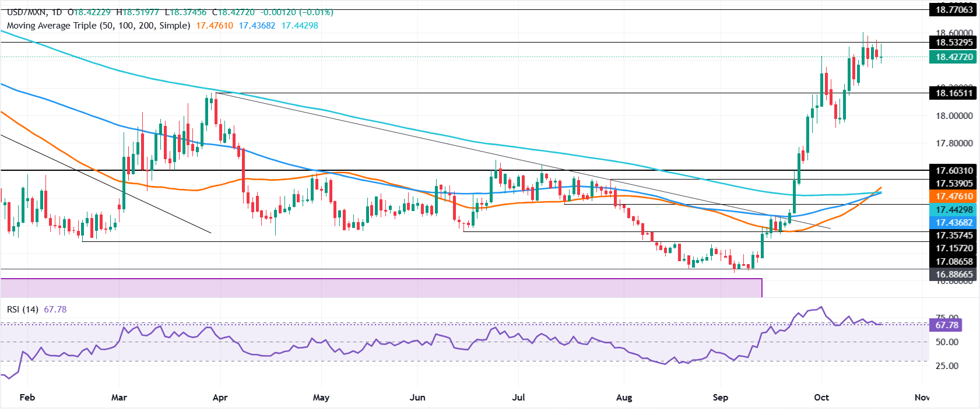This screenshot has height=411, width=980.
Task: Click the RSI 50.00 axis tick
Action: coord(947,342)
